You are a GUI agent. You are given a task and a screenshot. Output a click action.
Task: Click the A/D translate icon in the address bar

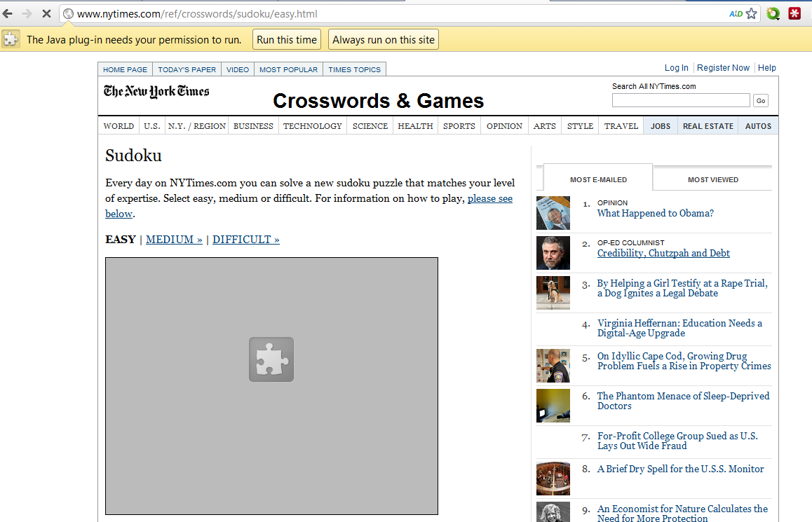click(736, 14)
